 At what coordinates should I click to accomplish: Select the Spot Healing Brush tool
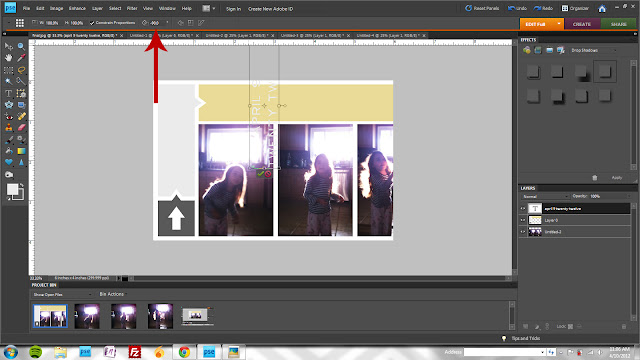pyautogui.click(x=21, y=116)
